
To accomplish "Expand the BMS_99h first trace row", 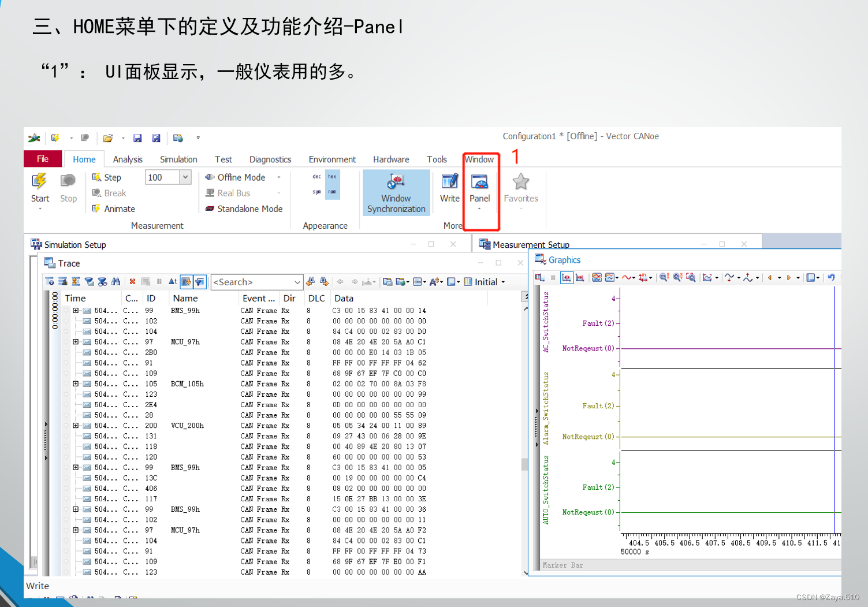I will (x=76, y=311).
